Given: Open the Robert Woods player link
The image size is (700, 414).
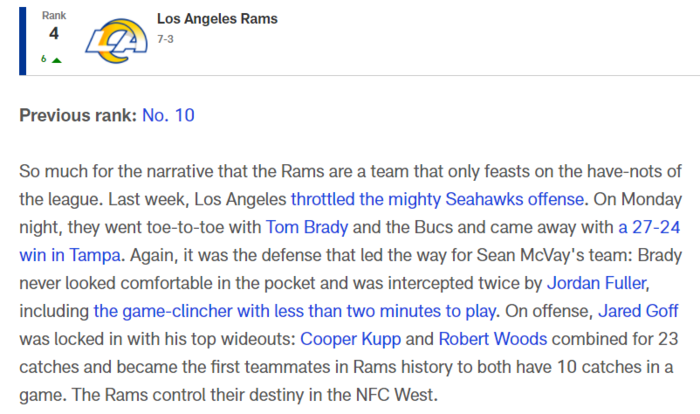Looking at the screenshot, I should coord(493,339).
